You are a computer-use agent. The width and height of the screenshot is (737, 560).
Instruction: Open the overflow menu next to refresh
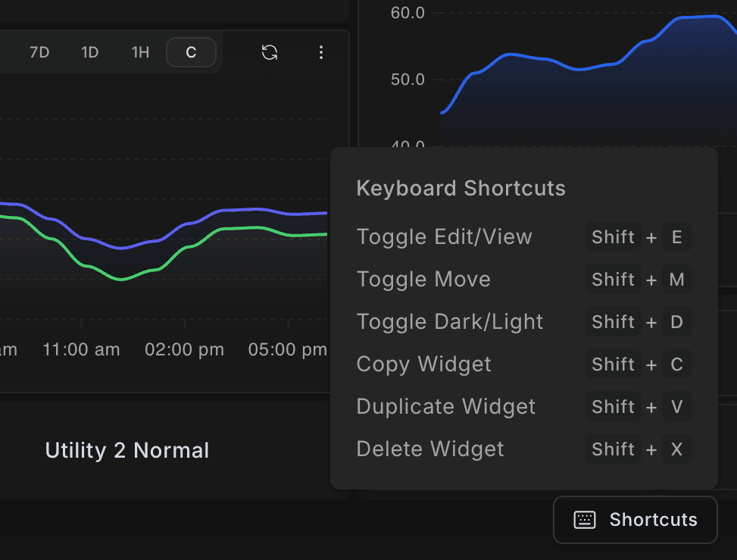(x=321, y=52)
